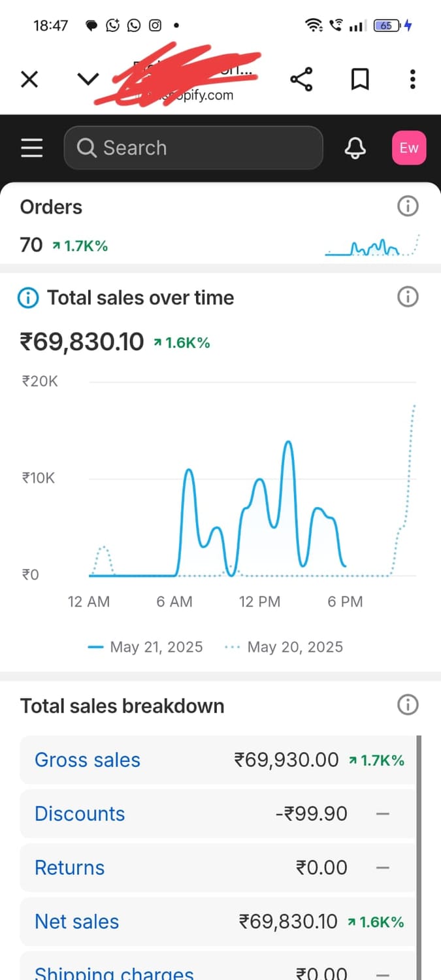The width and height of the screenshot is (441, 980).
Task: Toggle May 20, 2025 legend series
Action: pyautogui.click(x=284, y=647)
